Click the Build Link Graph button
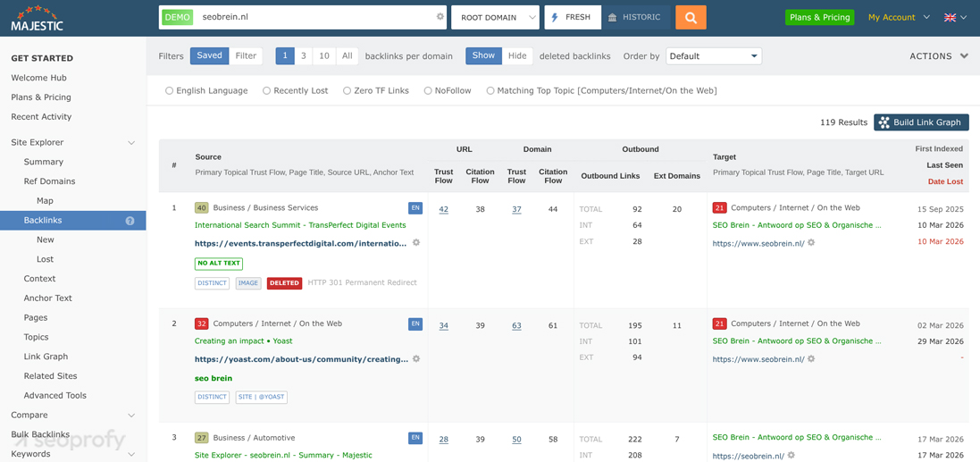 [921, 122]
